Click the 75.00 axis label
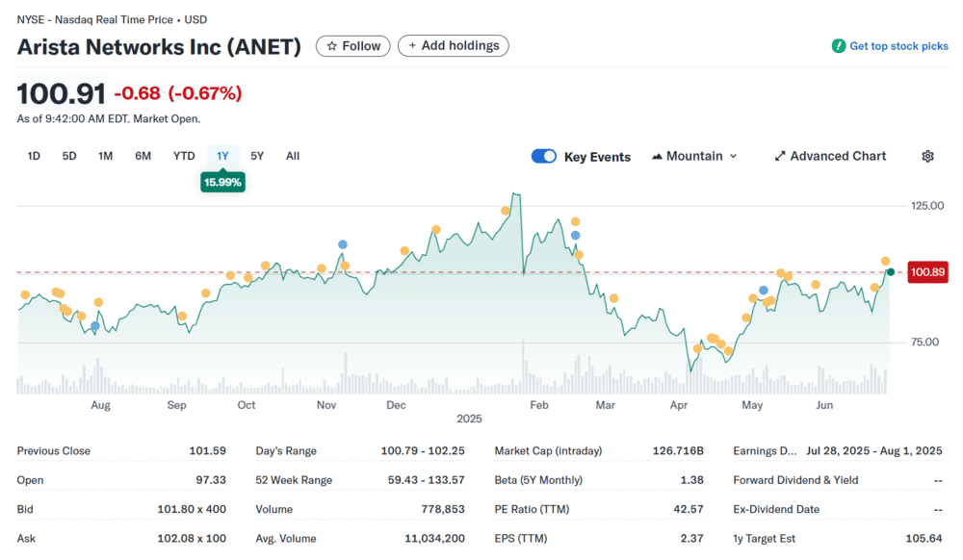 coord(924,343)
